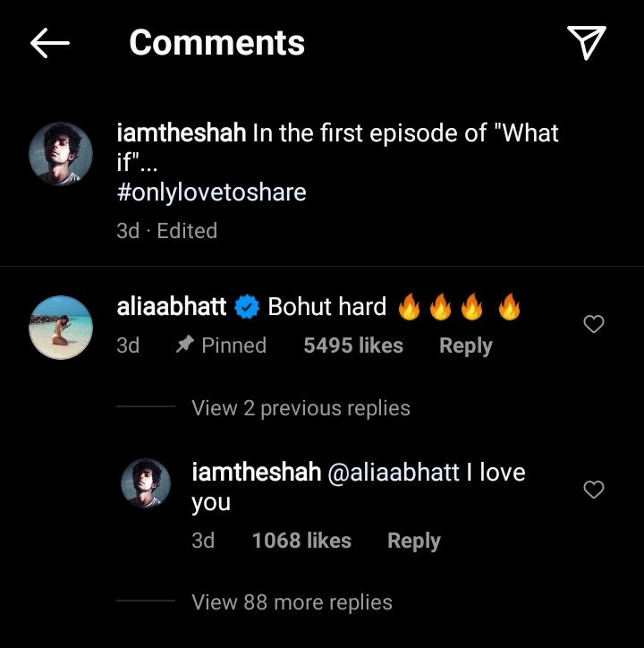Open iamtheshah's profile picture in the caption
The width and height of the screenshot is (644, 648).
point(61,154)
